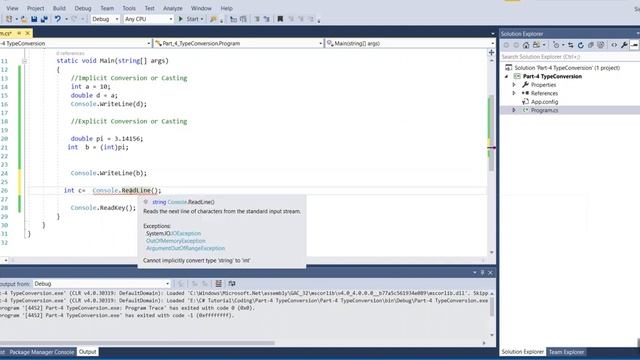
Task: Select App.config in Solution Explorer
Action: (x=544, y=102)
